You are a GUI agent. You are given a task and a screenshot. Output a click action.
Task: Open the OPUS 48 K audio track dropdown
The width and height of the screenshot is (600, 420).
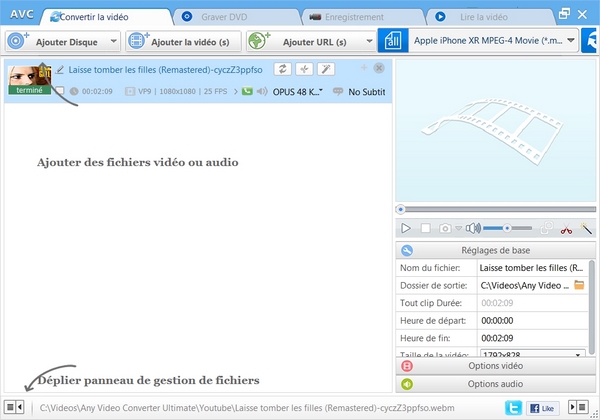coord(298,92)
